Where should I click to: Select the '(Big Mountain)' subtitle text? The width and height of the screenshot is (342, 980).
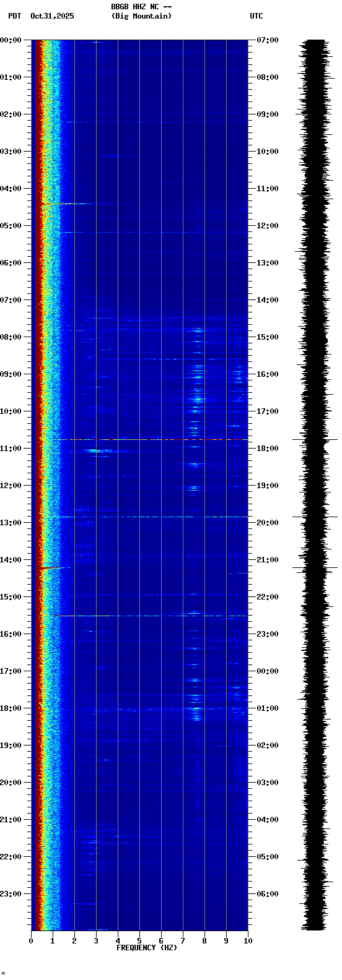click(141, 16)
